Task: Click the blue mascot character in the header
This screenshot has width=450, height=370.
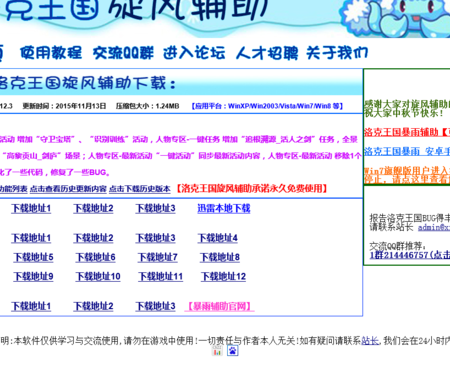Action: click(x=398, y=17)
